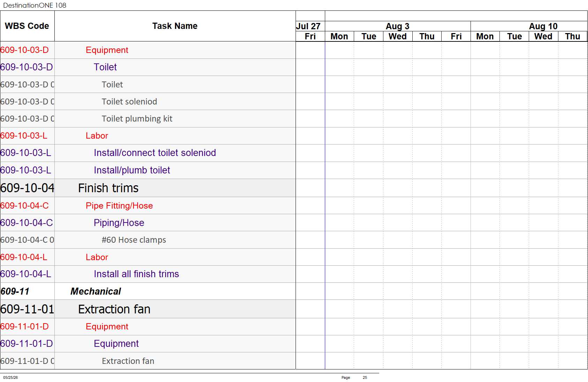Select the #60 Hose clamps row
The width and height of the screenshot is (588, 382).
pyautogui.click(x=148, y=240)
